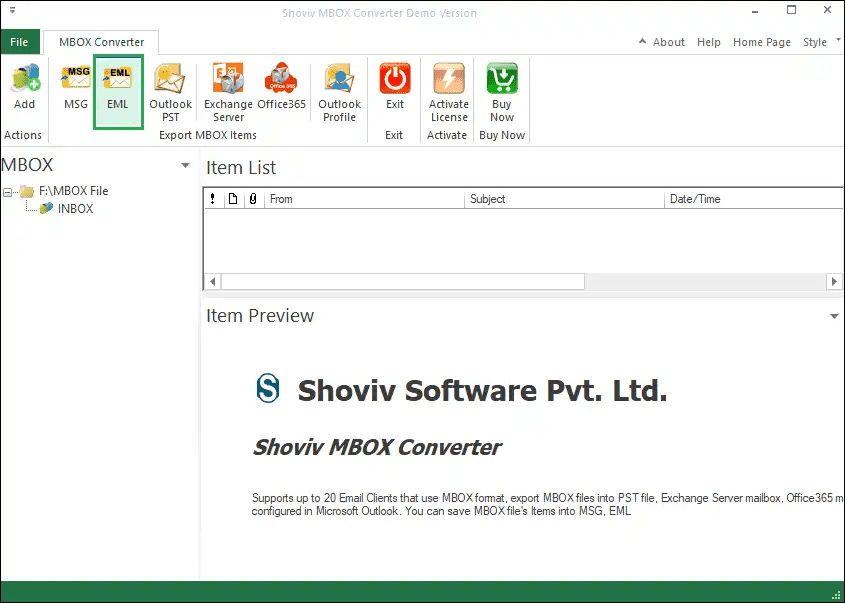845x603 pixels.
Task: Click the horizontal scrollbar thumb in Item List
Action: point(403,281)
